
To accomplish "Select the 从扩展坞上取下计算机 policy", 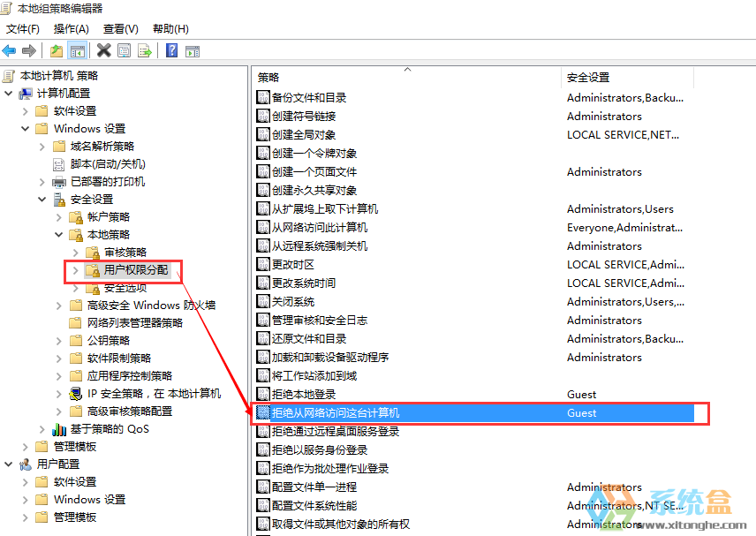I will click(325, 208).
